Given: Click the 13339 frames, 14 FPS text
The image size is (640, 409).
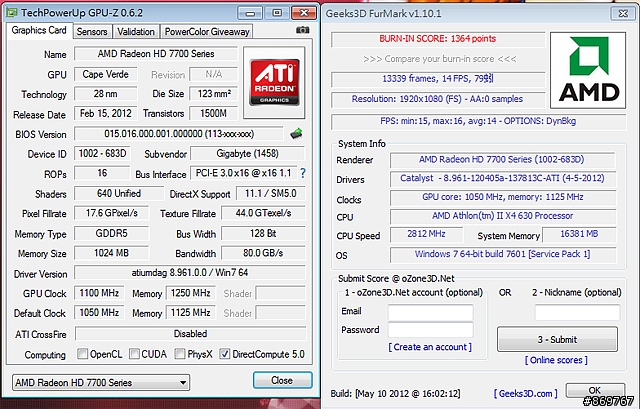Looking at the screenshot, I should pyautogui.click(x=438, y=78).
